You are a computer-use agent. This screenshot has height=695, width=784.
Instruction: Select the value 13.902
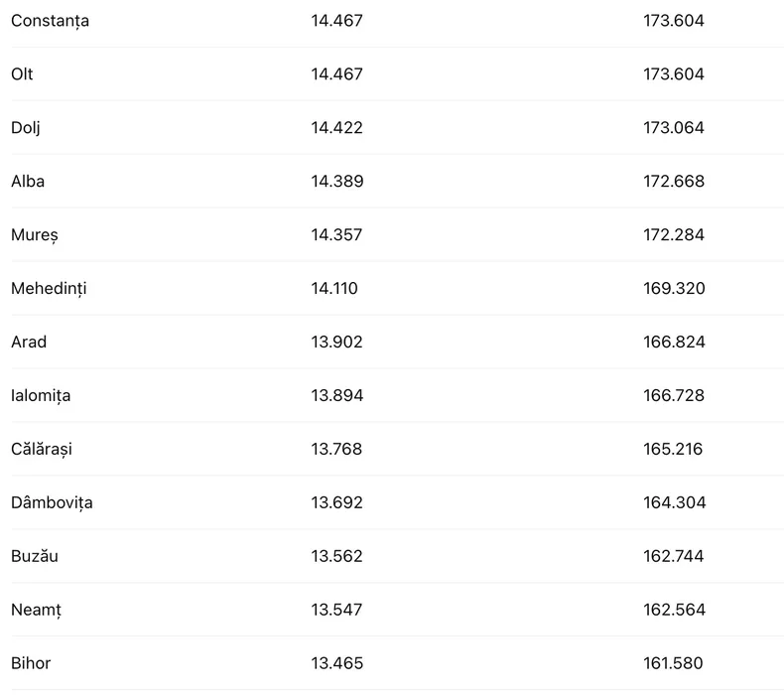(336, 342)
